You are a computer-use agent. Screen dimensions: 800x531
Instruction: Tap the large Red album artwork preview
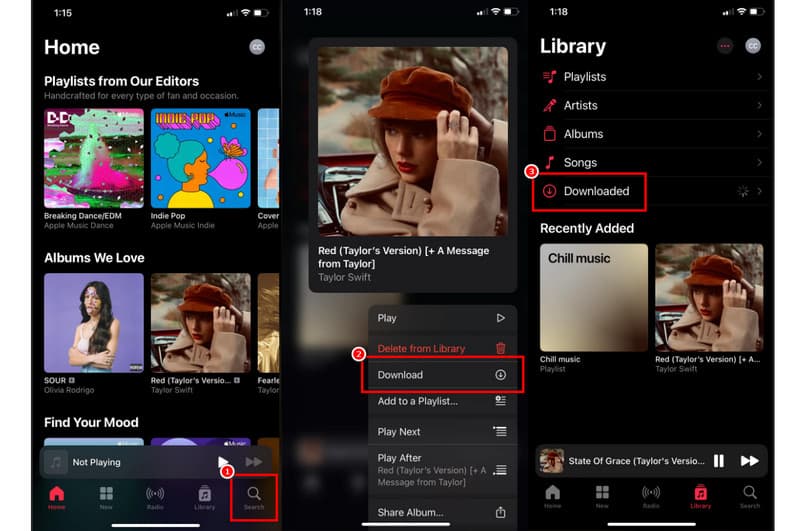[413, 141]
